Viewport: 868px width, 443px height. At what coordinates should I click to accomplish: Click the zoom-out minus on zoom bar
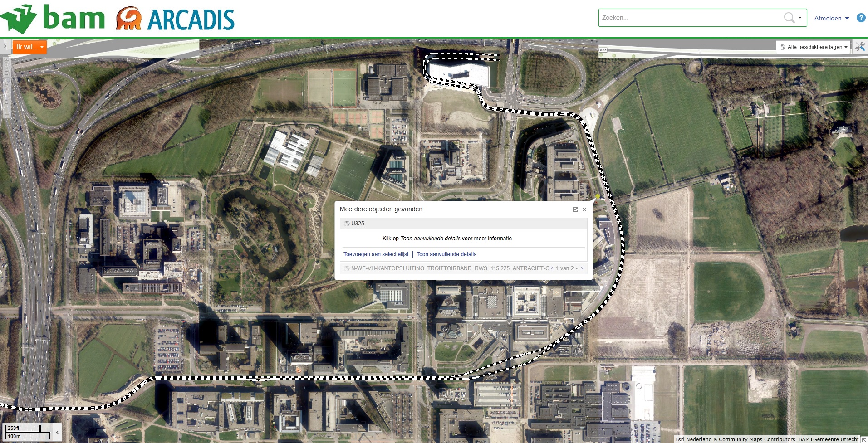click(x=6, y=114)
